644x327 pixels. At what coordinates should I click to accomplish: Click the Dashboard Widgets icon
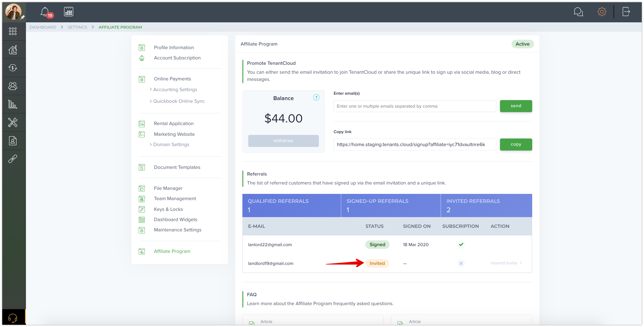(142, 220)
